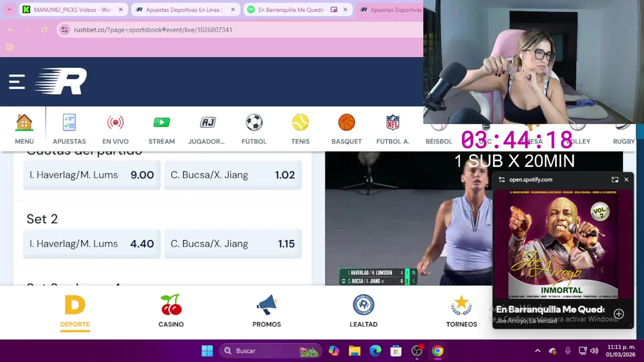Open the Deporte bottom tab

tap(75, 312)
